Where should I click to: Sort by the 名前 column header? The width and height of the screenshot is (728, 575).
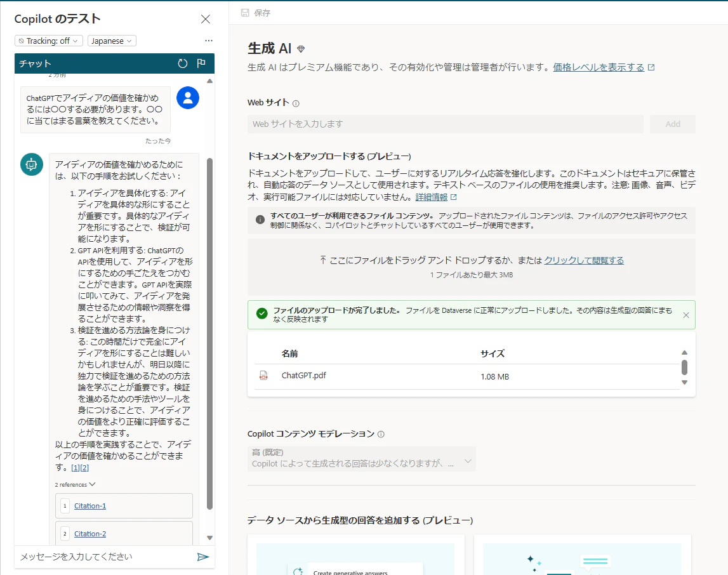289,354
